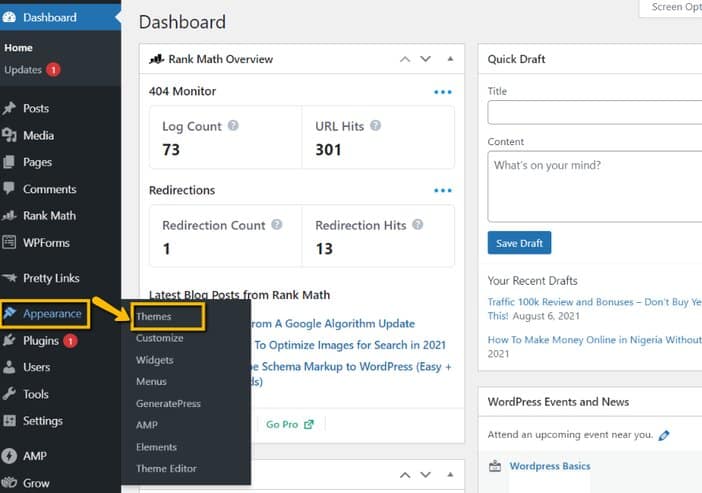Click the Grow sidebar icon
This screenshot has height=493, width=702.
click(9, 483)
